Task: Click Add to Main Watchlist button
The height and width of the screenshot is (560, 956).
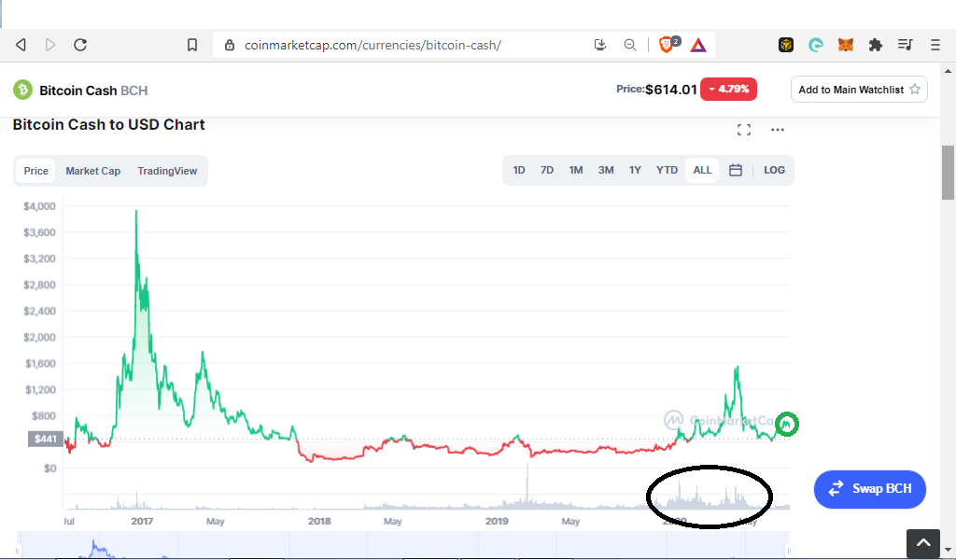Action: tap(859, 90)
